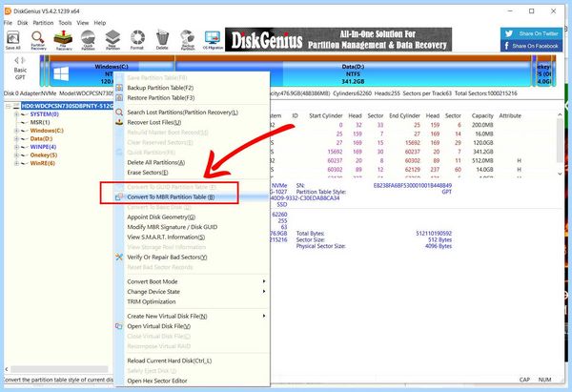Expand the WinRE(6) tree node
The width and height of the screenshot is (572, 392).
tap(16, 163)
